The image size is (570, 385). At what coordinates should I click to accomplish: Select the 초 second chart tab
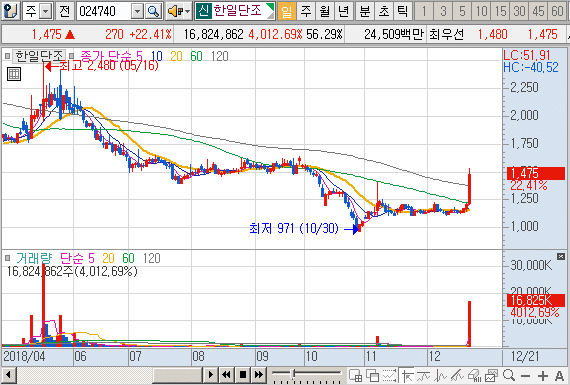pyautogui.click(x=384, y=11)
